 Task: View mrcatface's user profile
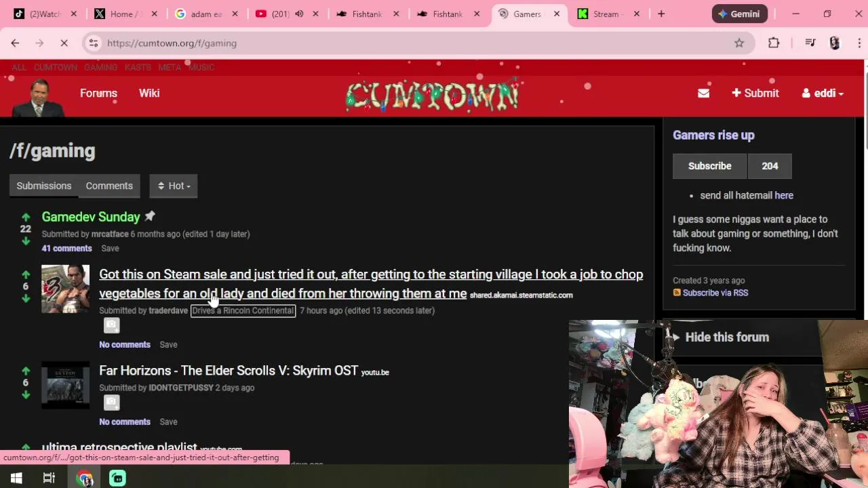click(x=110, y=234)
